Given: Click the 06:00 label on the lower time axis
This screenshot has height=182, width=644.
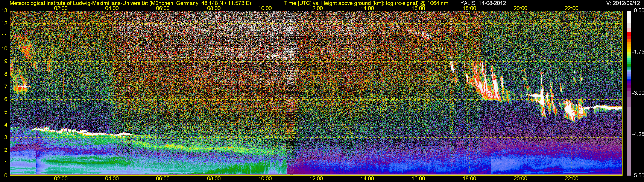Looking at the screenshot, I should click(163, 179).
